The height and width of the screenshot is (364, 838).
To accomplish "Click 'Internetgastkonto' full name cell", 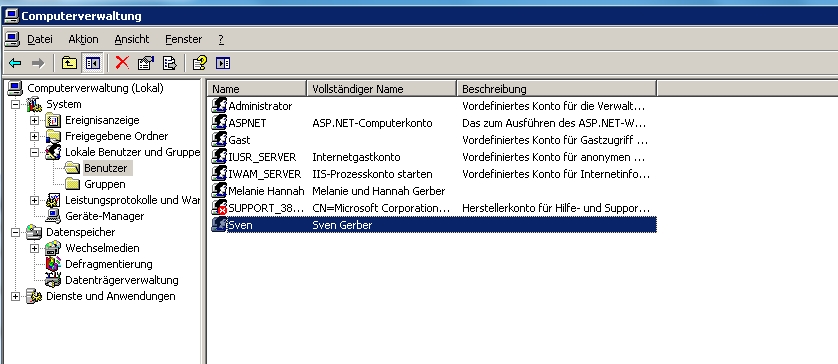I will (356, 157).
